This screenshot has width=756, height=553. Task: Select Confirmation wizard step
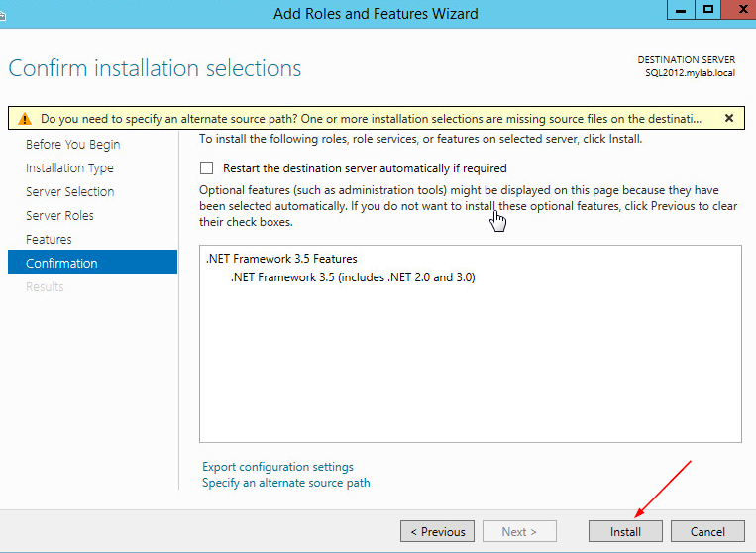point(92,262)
